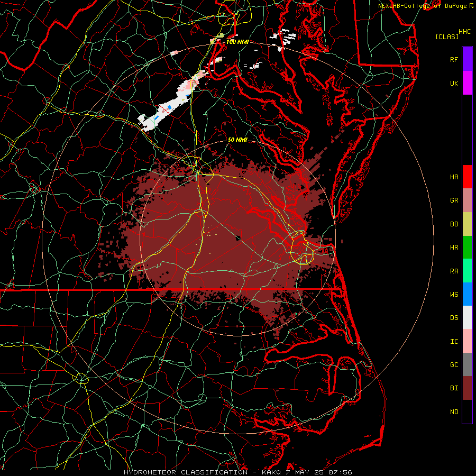The width and height of the screenshot is (476, 476).
Task: Select the GR dusty pink legend swatch
Action: pyautogui.click(x=467, y=200)
